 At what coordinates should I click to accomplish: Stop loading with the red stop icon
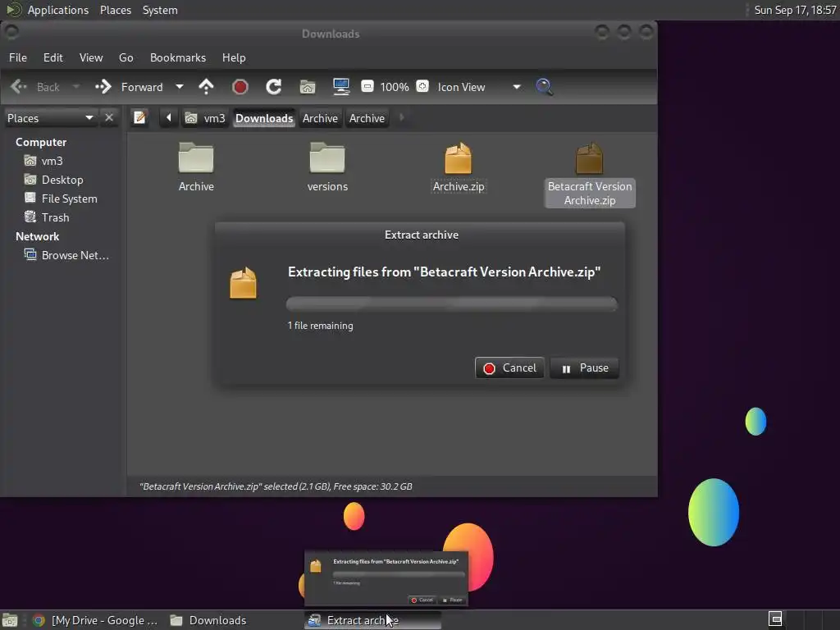tap(240, 87)
